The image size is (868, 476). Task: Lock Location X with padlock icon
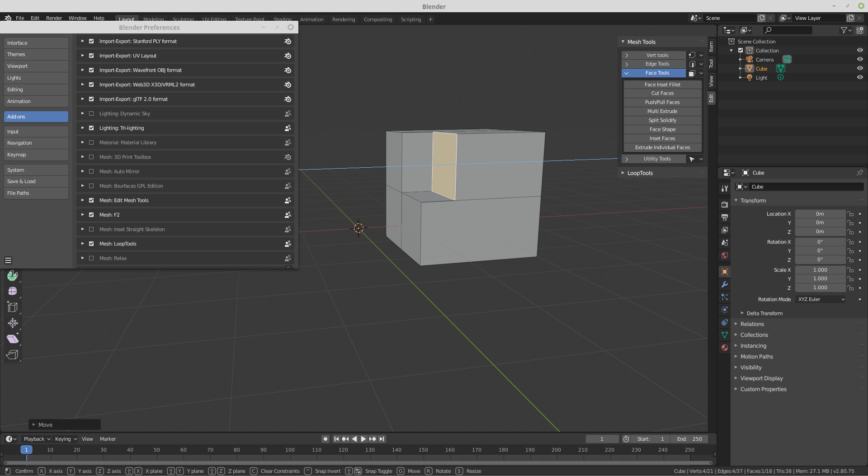850,214
